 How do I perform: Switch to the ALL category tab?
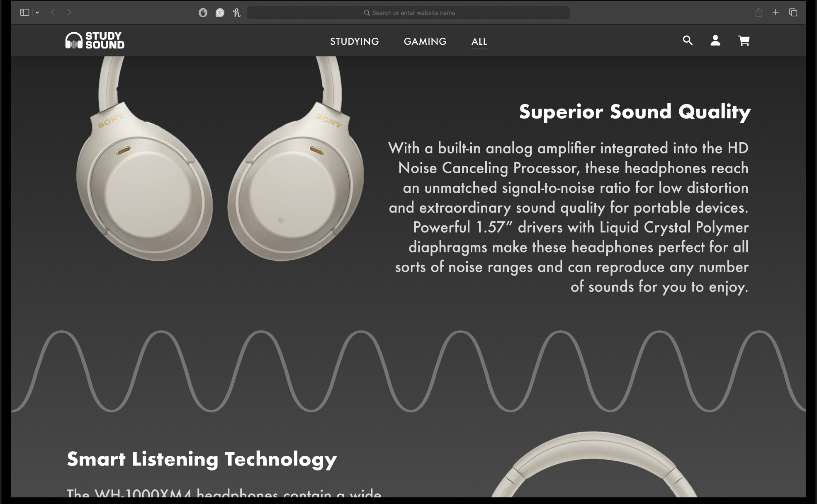479,41
